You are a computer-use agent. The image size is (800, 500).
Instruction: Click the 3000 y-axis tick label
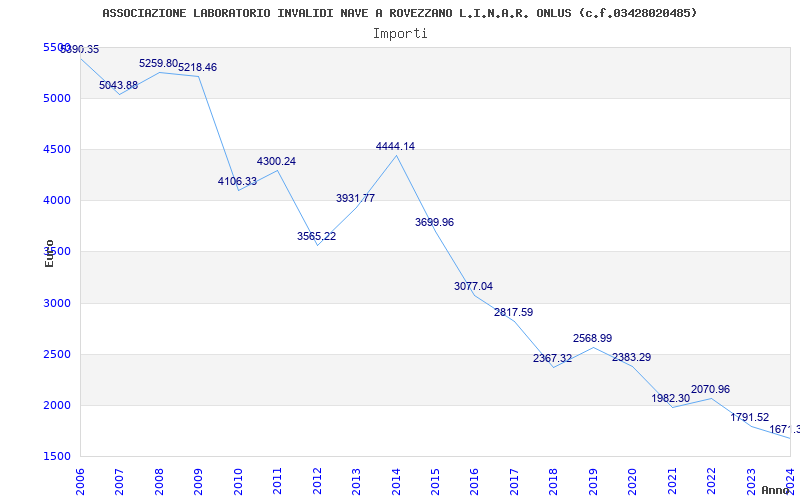[56, 303]
